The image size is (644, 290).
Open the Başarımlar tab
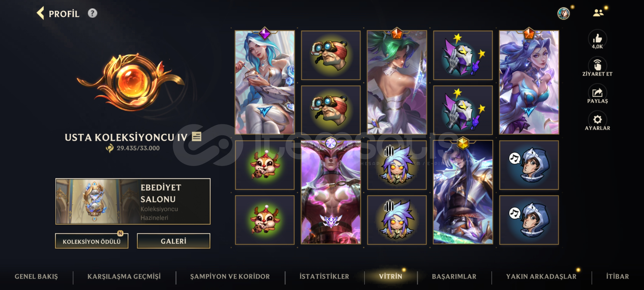point(454,276)
